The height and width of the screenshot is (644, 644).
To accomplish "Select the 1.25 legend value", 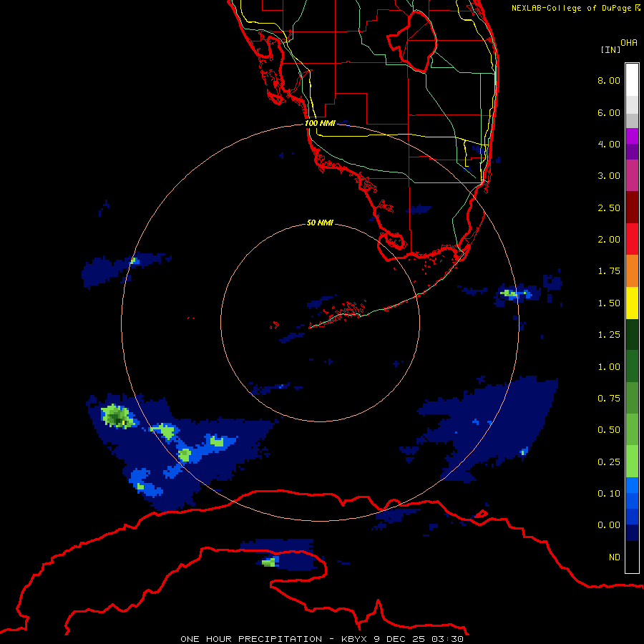I will coord(609,335).
